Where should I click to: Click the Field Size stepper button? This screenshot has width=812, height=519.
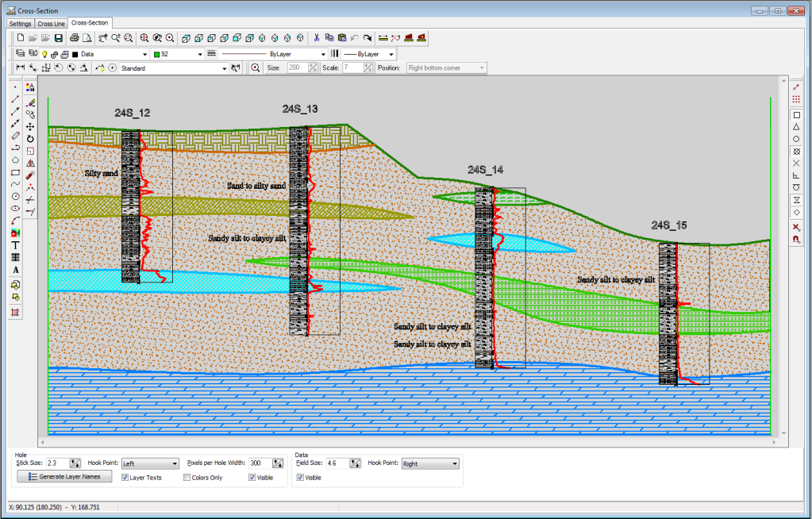pos(355,463)
